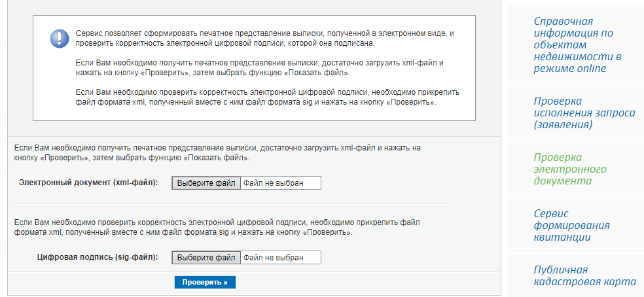Click "Файл не выбран" next to xml-файл
Viewport: 644px width, 297px height.
[274, 183]
